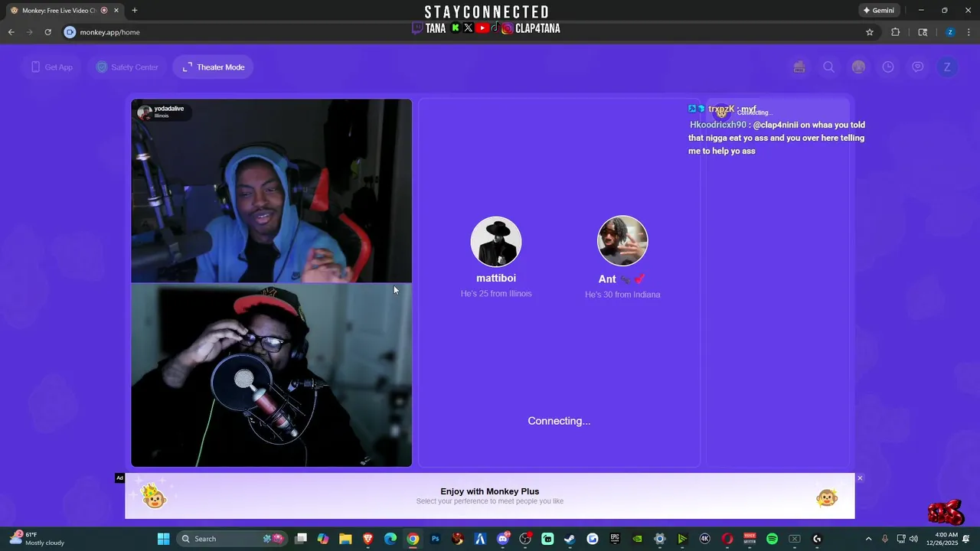Open search using the magnifier icon

click(x=828, y=67)
